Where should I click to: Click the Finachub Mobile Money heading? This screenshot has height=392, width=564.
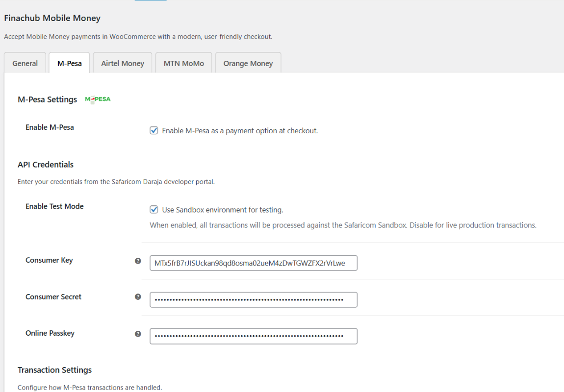pyautogui.click(x=52, y=18)
